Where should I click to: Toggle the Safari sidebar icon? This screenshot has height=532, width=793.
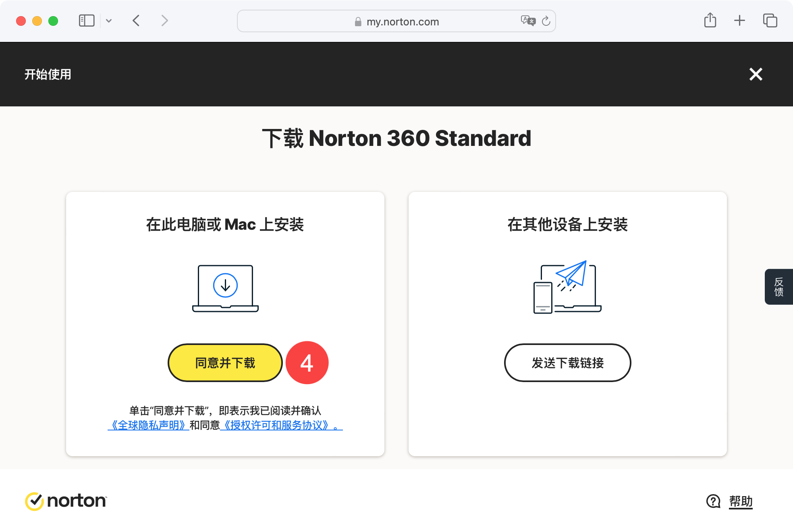[86, 21]
